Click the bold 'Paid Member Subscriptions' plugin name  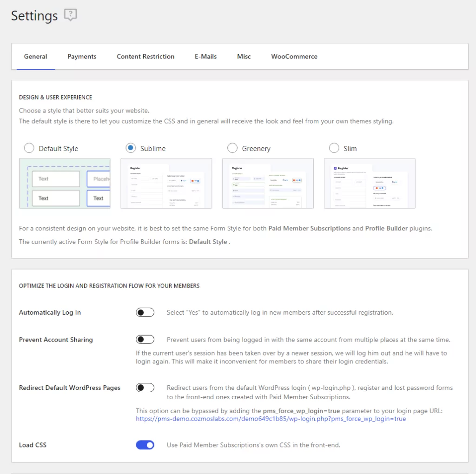[309, 228]
